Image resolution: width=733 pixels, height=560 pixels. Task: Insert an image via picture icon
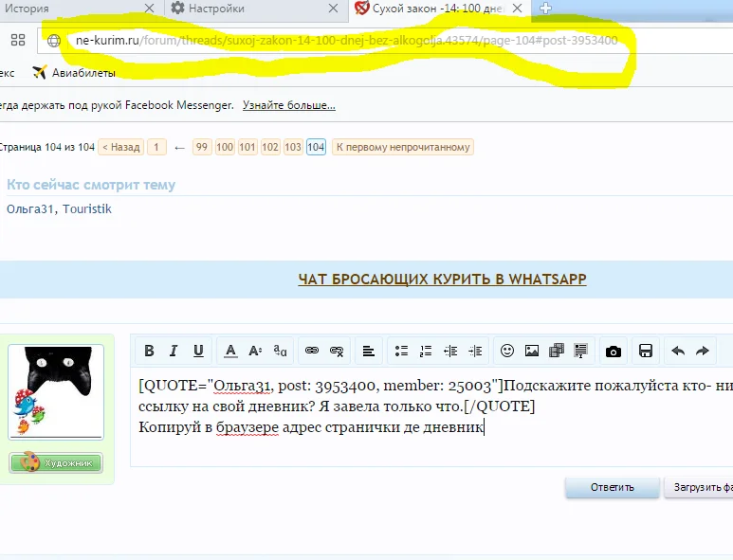[532, 351]
